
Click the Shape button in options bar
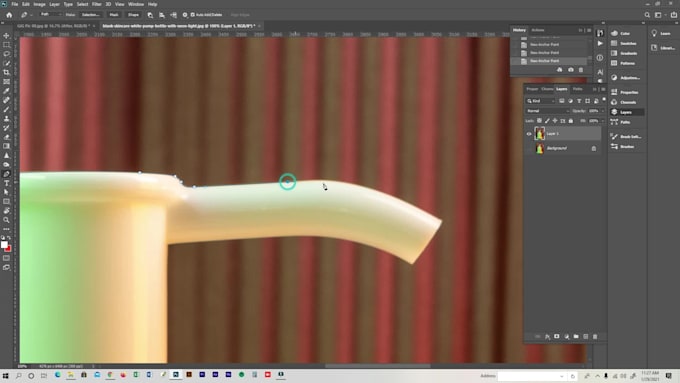point(133,15)
